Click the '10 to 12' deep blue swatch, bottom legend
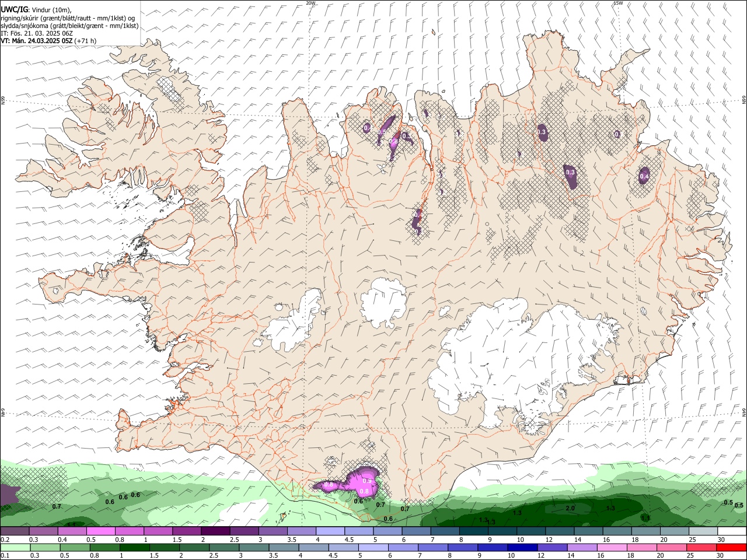747x560 pixels. 522,547
